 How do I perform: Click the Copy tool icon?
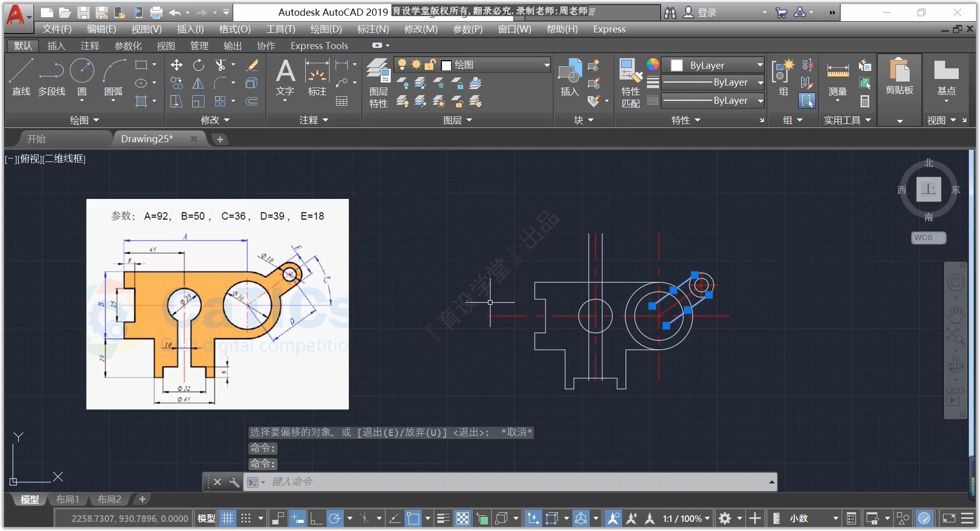(176, 83)
